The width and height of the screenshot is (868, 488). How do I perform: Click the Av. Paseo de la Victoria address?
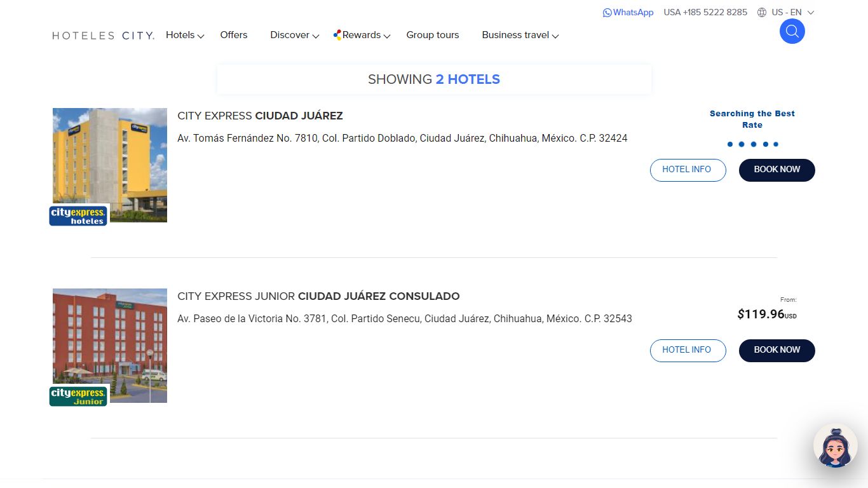(405, 318)
